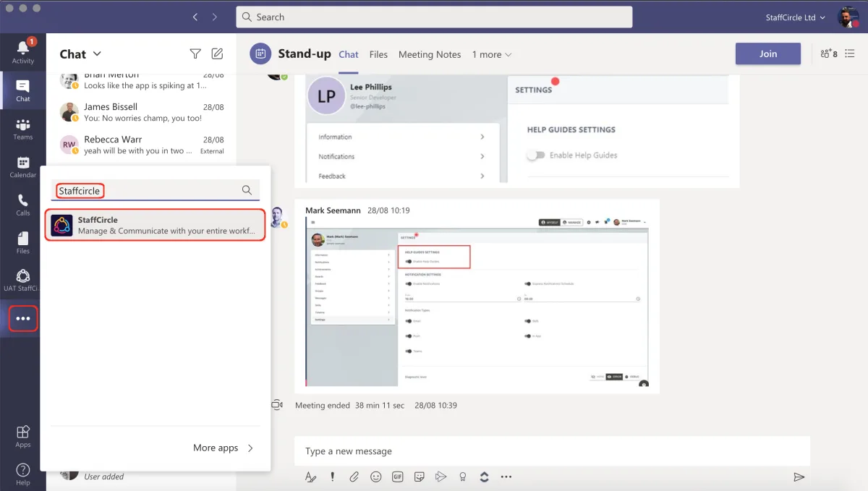The height and width of the screenshot is (491, 868).
Task: Set delivery priority with exclamation icon
Action: (332, 477)
